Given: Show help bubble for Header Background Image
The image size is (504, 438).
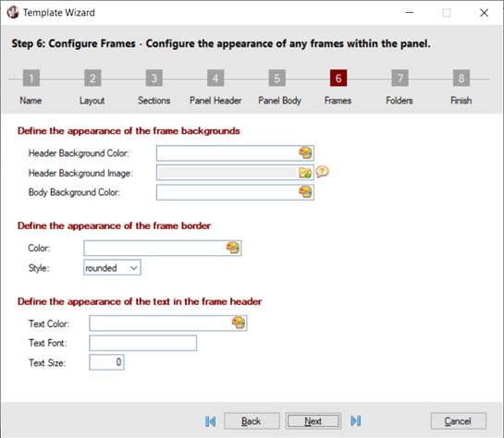Looking at the screenshot, I should (x=322, y=172).
